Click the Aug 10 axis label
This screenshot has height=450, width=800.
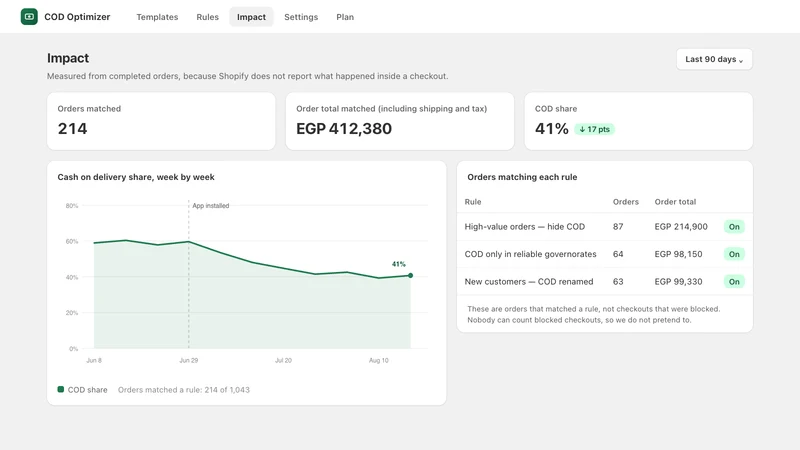click(x=379, y=360)
